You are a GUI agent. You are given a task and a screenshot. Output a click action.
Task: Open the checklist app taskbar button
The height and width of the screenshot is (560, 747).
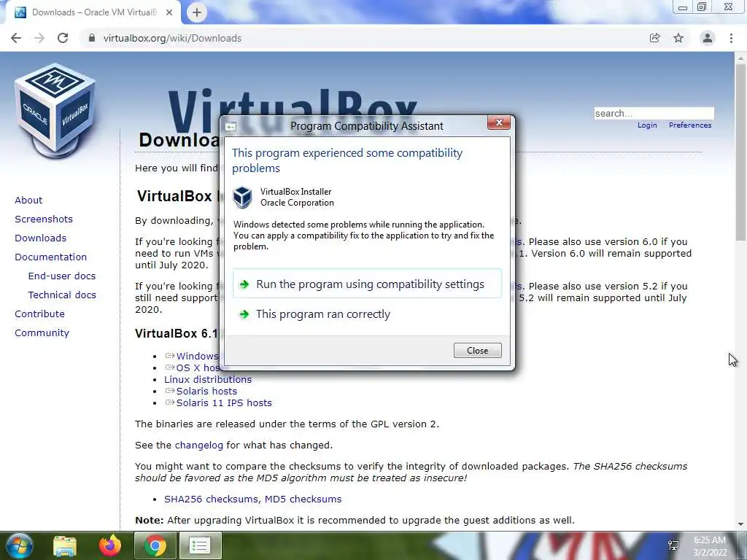pos(200,545)
